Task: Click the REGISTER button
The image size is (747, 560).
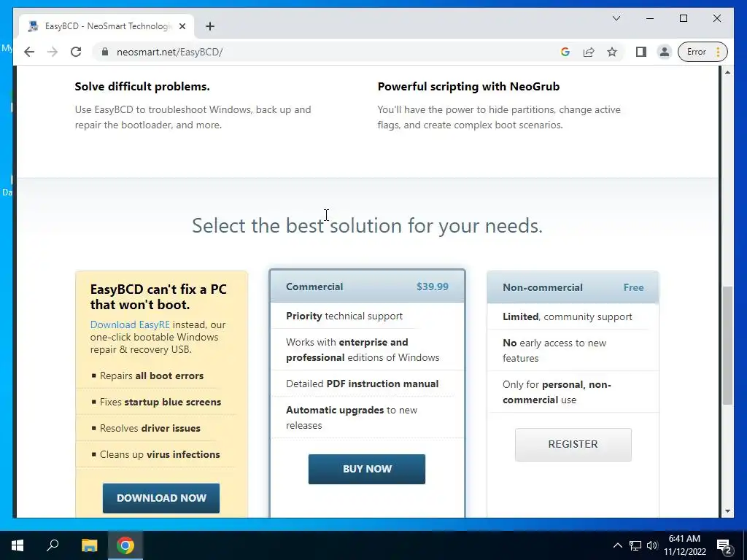Action: pyautogui.click(x=573, y=444)
